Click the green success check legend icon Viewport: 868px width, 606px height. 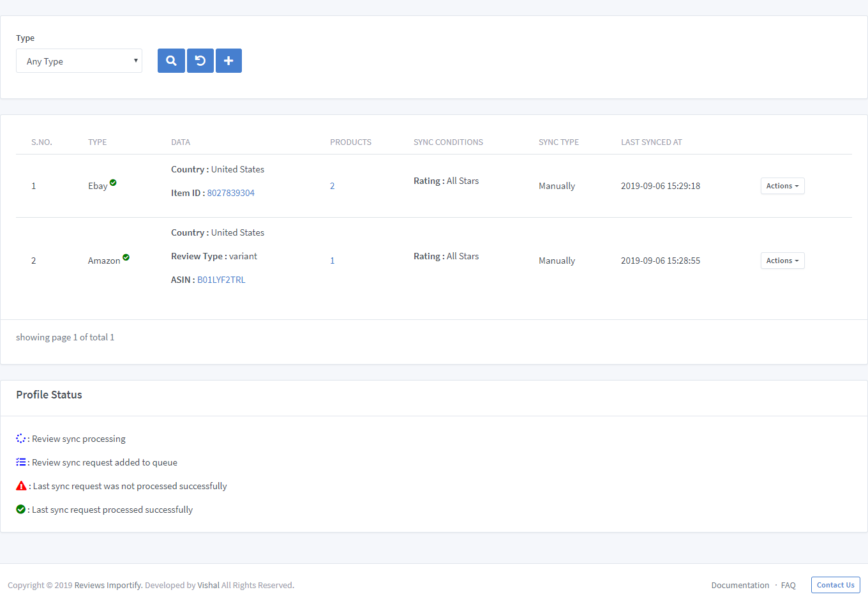(20, 509)
